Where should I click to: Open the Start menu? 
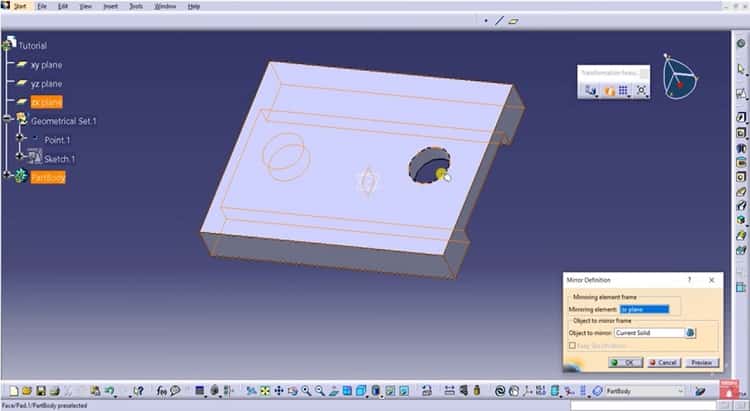click(x=19, y=6)
